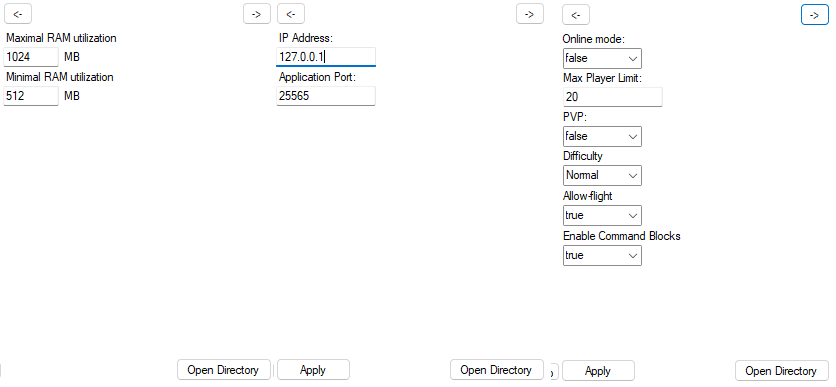Go forward using the RAM panel's right arrow button
The height and width of the screenshot is (387, 836).
click(x=256, y=14)
